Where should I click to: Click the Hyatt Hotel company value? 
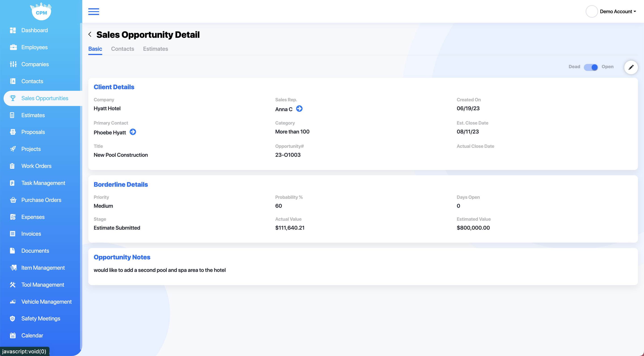(107, 108)
